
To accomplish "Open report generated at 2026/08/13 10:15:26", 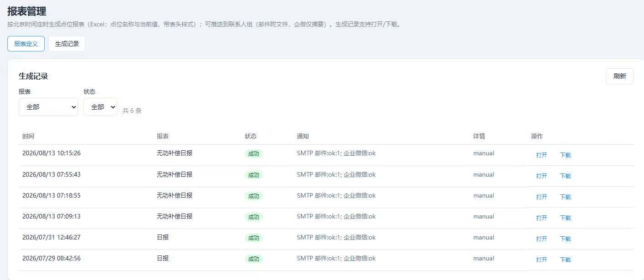I will (541, 155).
